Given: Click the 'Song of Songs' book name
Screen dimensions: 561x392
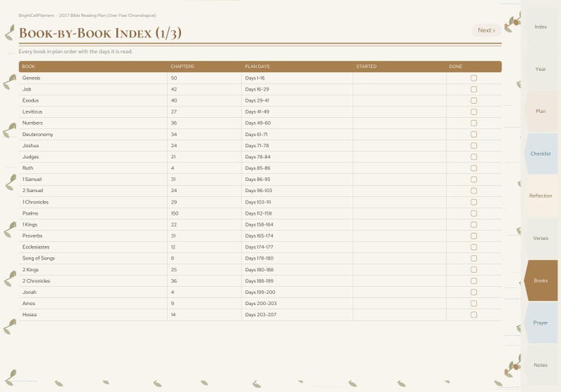Looking at the screenshot, I should 39,259.
